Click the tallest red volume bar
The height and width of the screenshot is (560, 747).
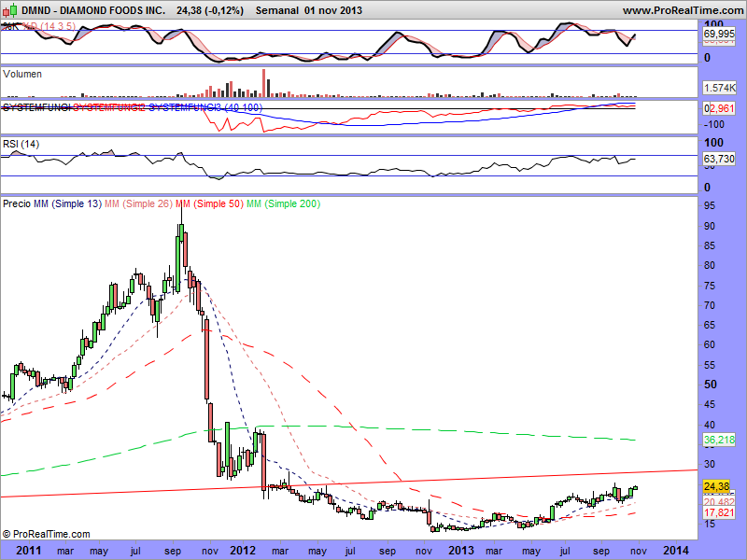coord(263,83)
